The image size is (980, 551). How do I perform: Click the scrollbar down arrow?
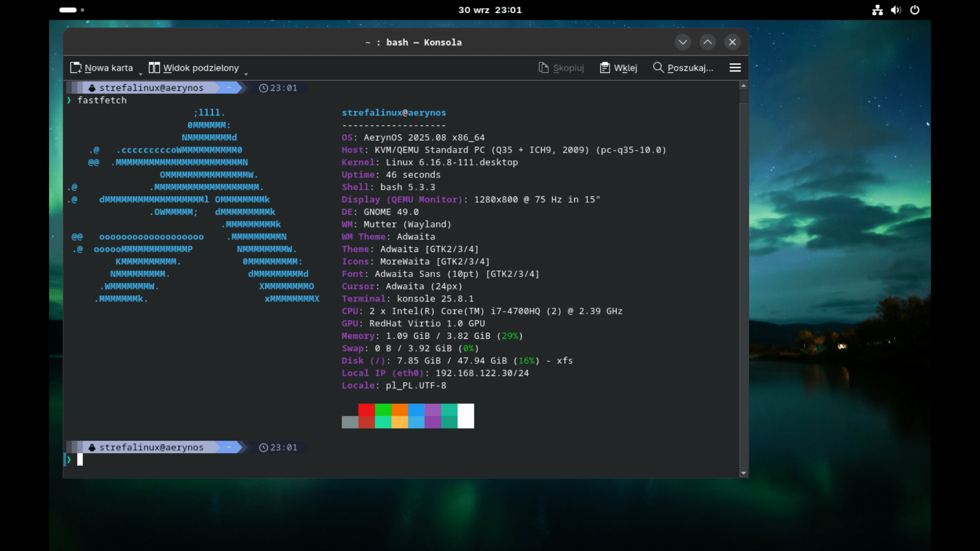[x=744, y=473]
